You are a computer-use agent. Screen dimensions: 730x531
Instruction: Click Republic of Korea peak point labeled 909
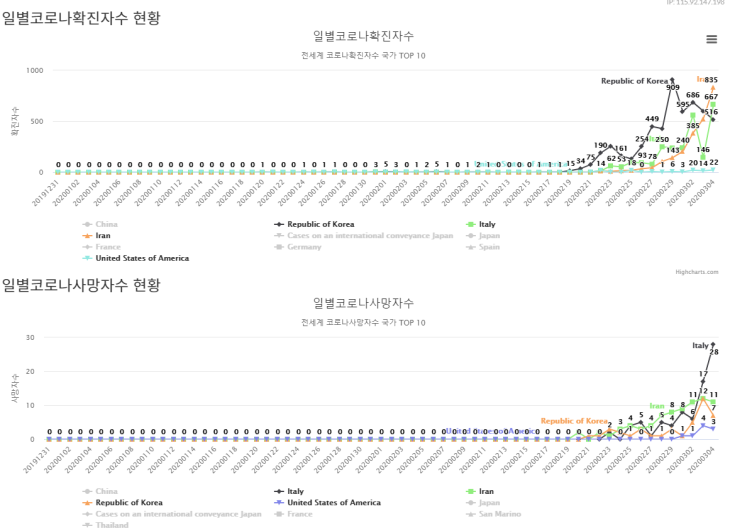tap(673, 79)
